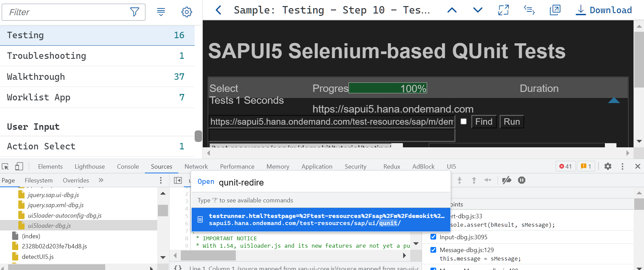The height and width of the screenshot is (270, 644).
Task: Open jquery.sap.ui-dbg.js file
Action: click(x=53, y=195)
